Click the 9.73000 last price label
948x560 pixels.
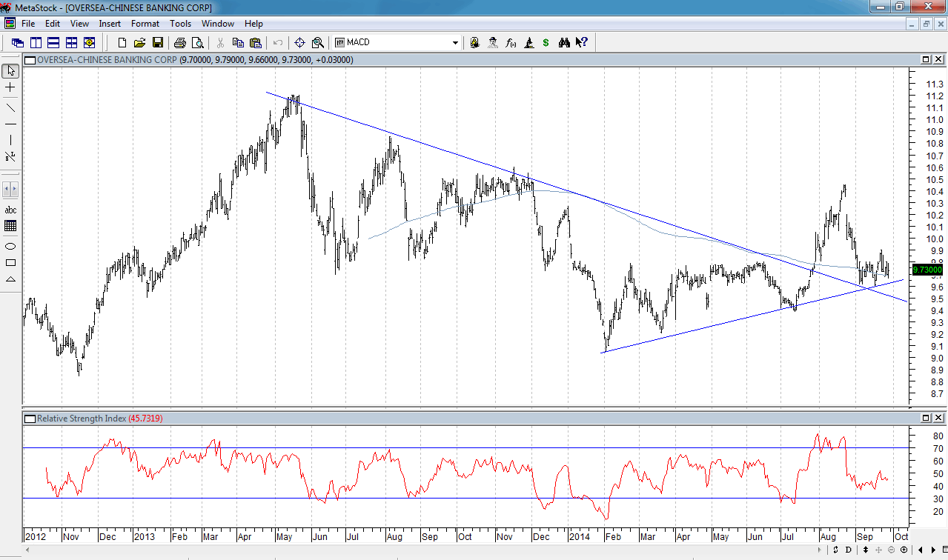coord(927,270)
